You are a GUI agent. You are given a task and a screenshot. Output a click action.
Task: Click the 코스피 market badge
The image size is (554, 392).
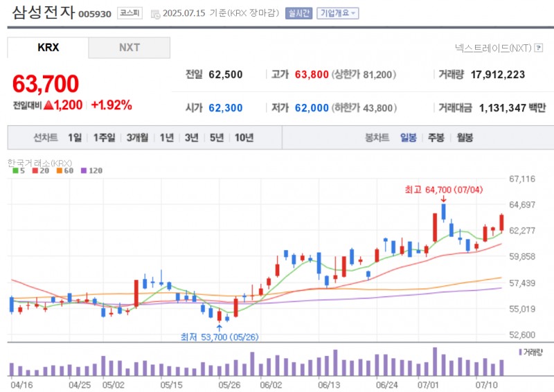[x=129, y=13]
